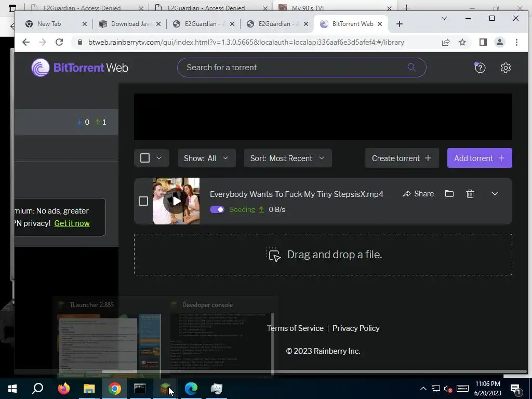Screen dimensions: 532x399
Task: Follow the Get it now premium link
Action: pos(72,223)
